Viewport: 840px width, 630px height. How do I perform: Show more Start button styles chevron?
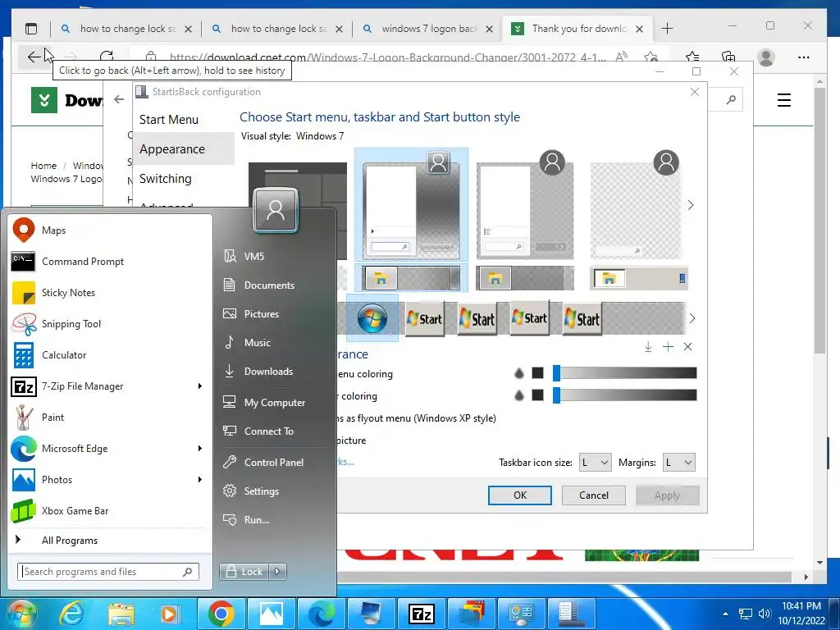(692, 318)
